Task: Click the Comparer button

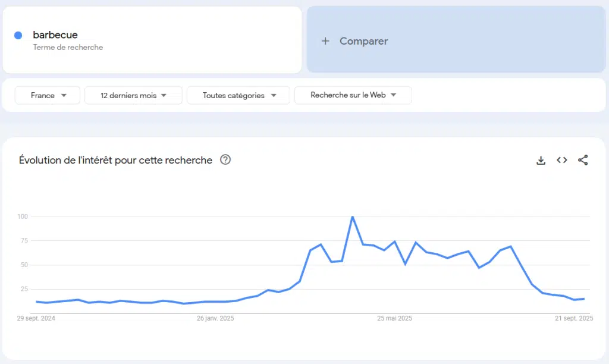Action: 363,41
